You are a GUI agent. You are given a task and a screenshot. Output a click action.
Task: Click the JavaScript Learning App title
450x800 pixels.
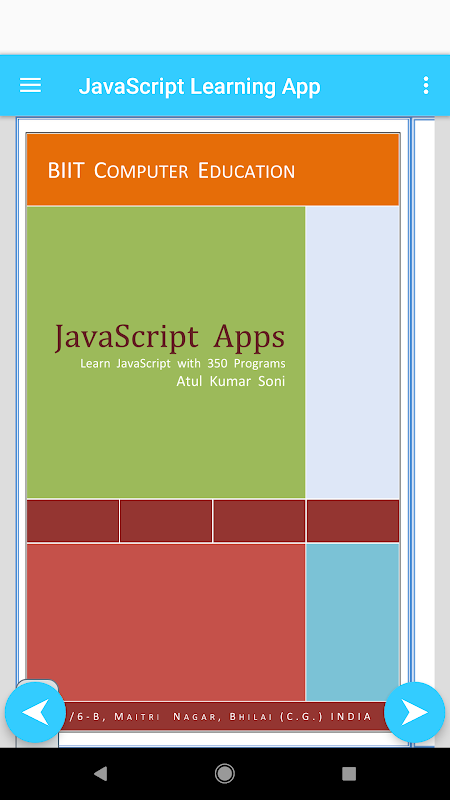point(199,86)
